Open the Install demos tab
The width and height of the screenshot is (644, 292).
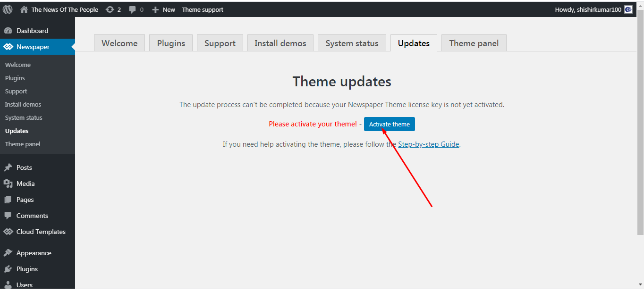280,43
